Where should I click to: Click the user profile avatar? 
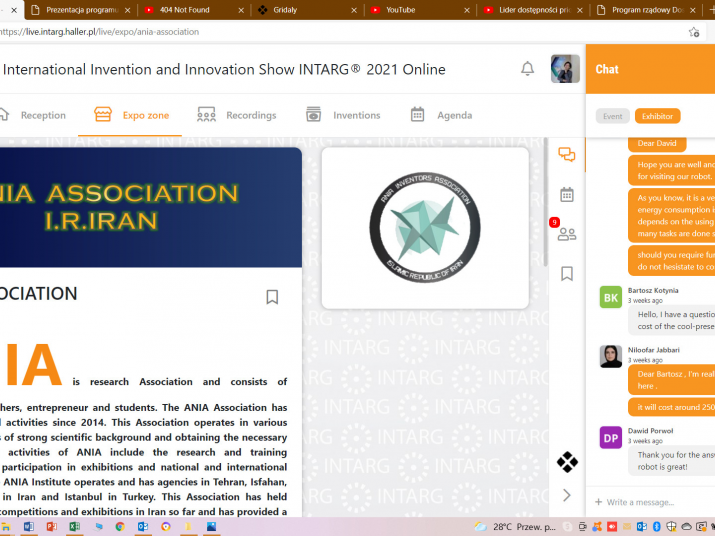pos(565,69)
